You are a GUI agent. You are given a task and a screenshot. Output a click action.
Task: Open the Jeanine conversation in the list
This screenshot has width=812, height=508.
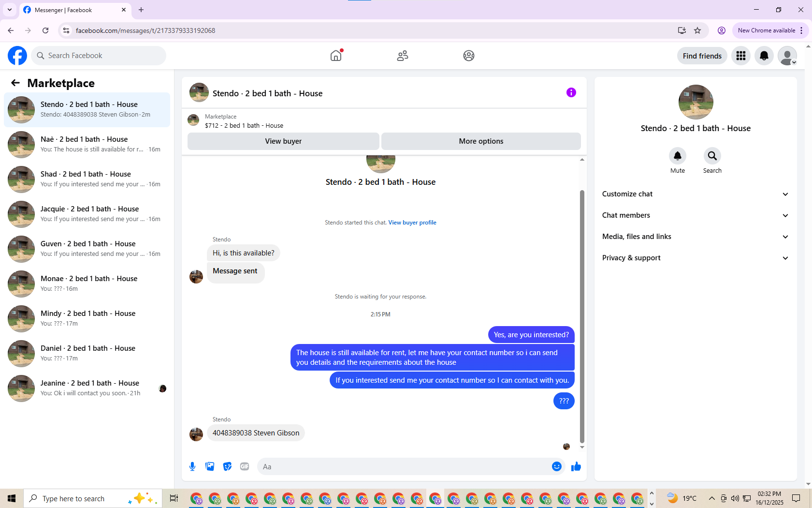[87, 388]
